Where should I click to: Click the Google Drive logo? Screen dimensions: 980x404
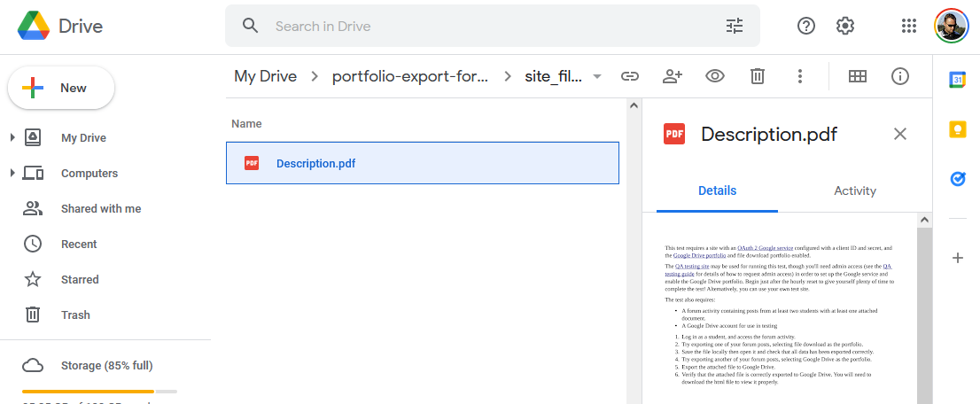point(33,27)
